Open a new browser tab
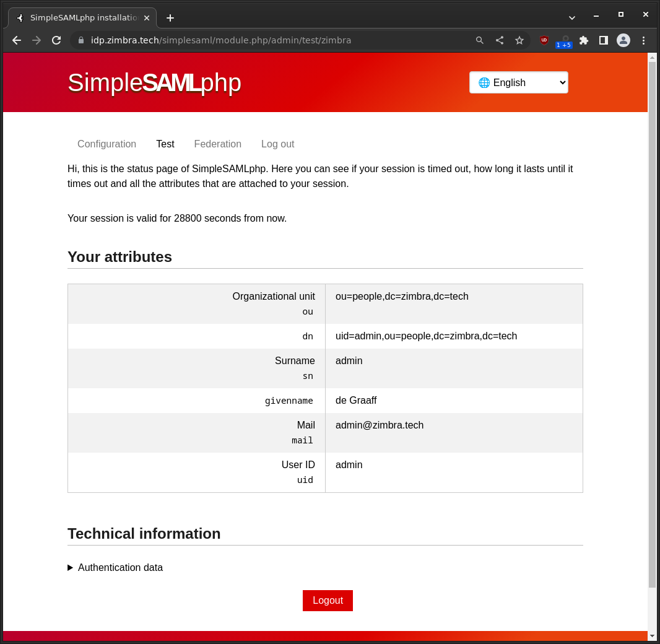This screenshot has height=644, width=660. click(x=170, y=18)
